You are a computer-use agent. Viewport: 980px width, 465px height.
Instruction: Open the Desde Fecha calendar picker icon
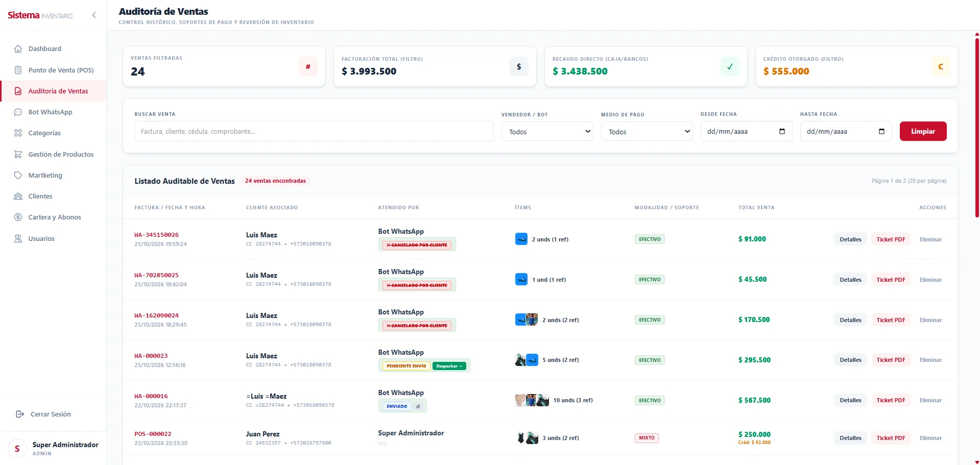[782, 131]
